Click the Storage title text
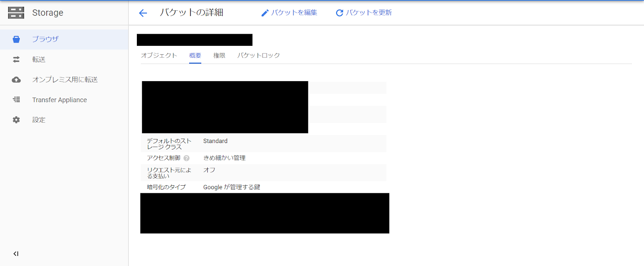Screen dimensions: 644x266 tap(47, 13)
